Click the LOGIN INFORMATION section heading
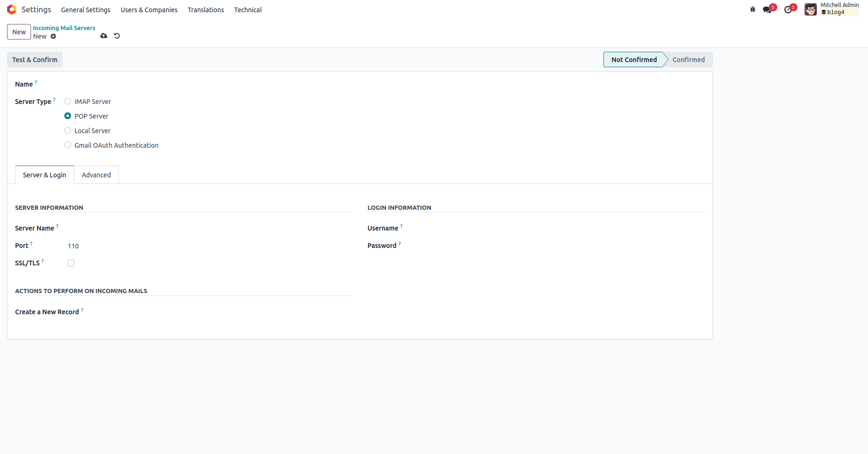Viewport: 868px width, 454px height. click(x=399, y=207)
